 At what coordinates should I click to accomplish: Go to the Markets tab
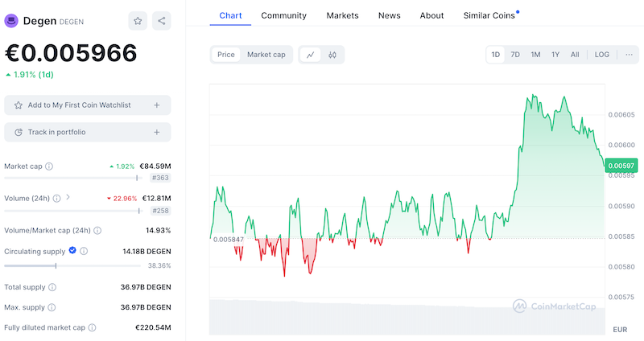tap(343, 15)
